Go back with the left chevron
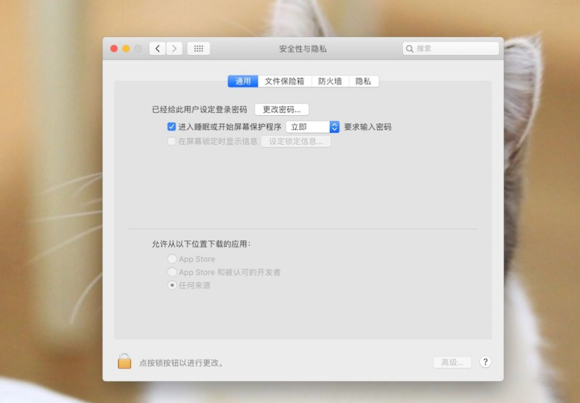 [158, 48]
